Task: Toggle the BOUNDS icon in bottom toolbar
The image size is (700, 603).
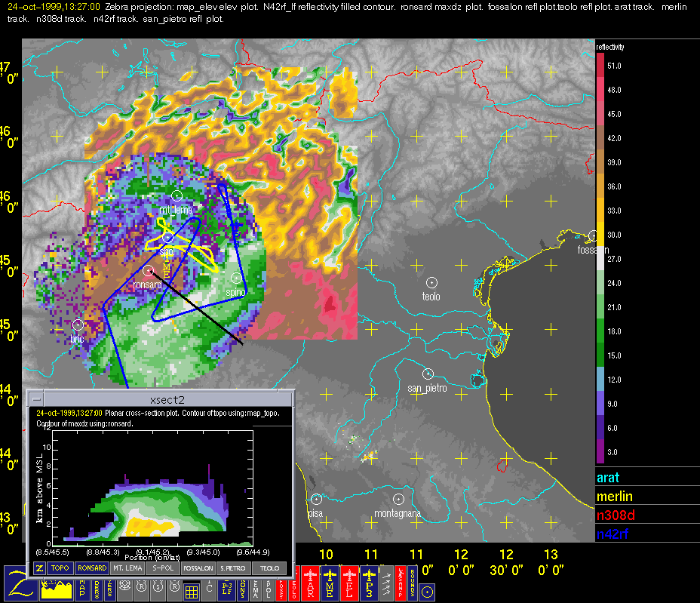Action: (413, 583)
